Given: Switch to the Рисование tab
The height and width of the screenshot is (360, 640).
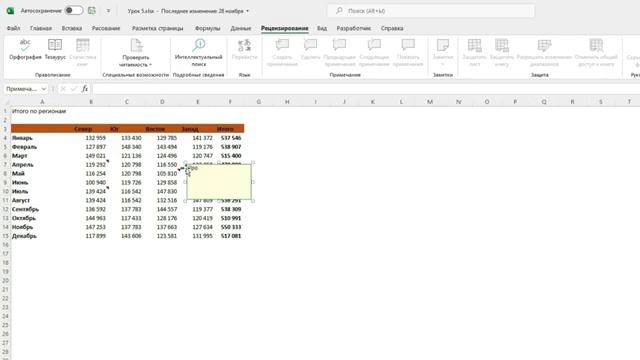Looking at the screenshot, I should tap(106, 28).
